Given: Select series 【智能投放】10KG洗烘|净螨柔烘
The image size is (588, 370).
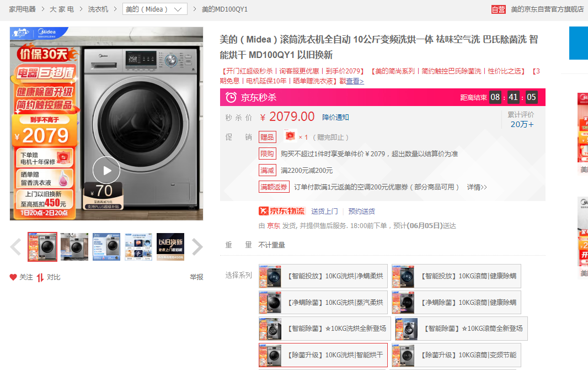Looking at the screenshot, I should 323,276.
